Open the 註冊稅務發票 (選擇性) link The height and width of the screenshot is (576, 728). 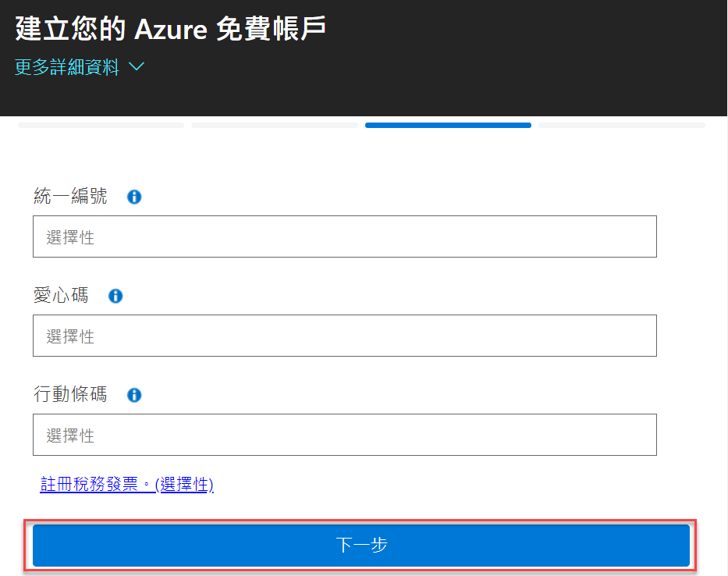[x=126, y=485]
